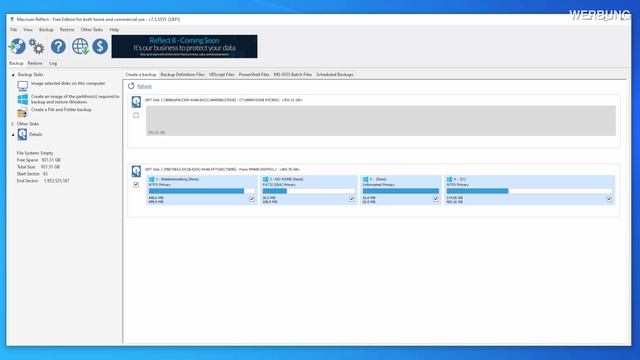Open the Other Tasks menu
Screen dimensions: 640x360
point(91,30)
